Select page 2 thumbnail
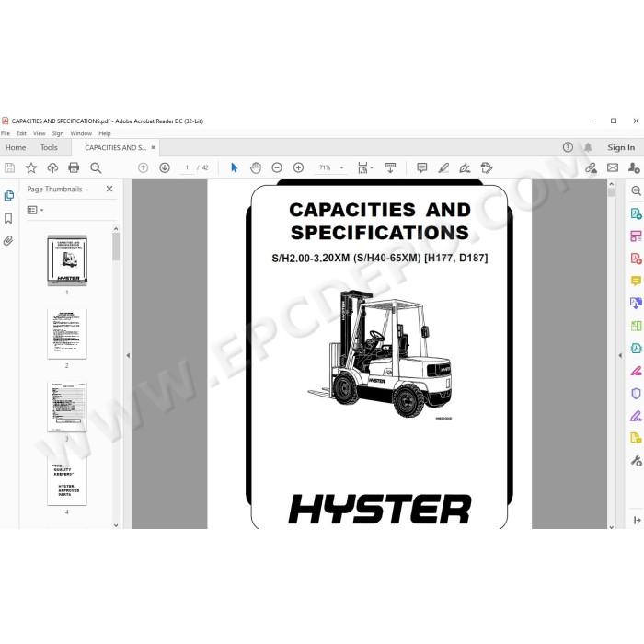The width and height of the screenshot is (644, 644). tap(67, 334)
